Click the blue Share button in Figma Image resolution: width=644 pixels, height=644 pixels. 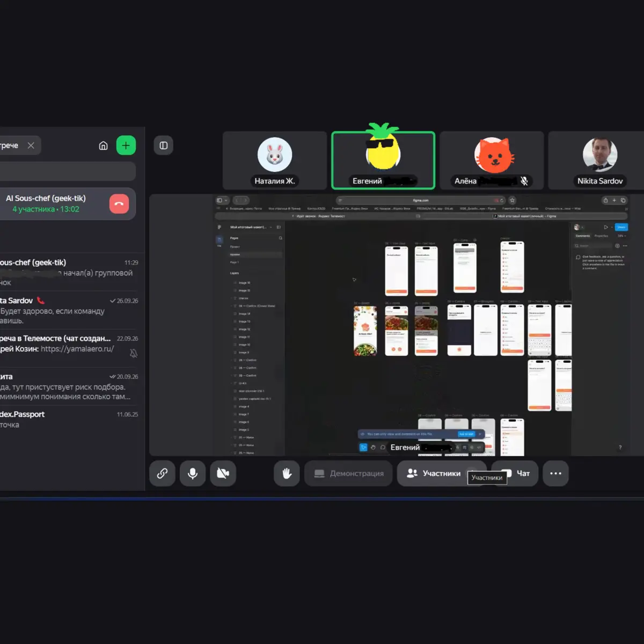click(x=621, y=227)
